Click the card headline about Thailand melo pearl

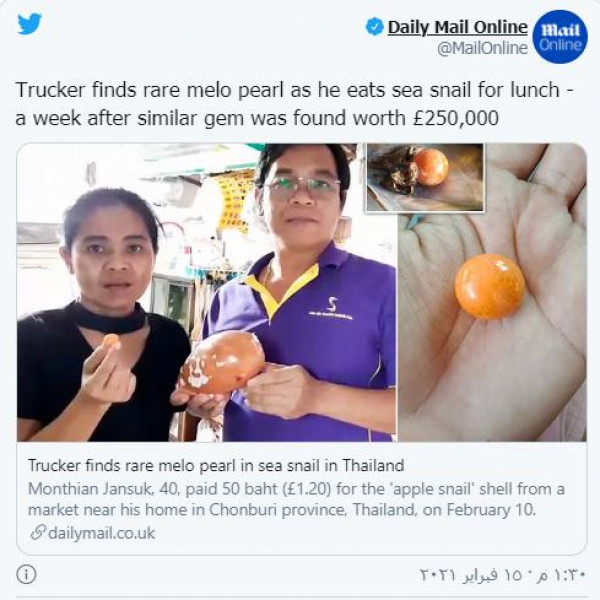(x=216, y=466)
